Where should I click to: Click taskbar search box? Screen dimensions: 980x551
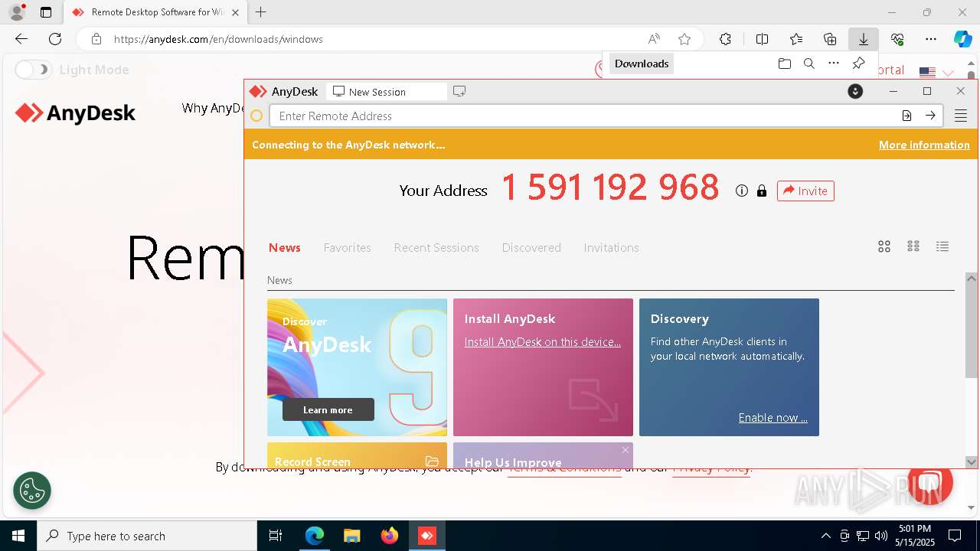coord(147,536)
